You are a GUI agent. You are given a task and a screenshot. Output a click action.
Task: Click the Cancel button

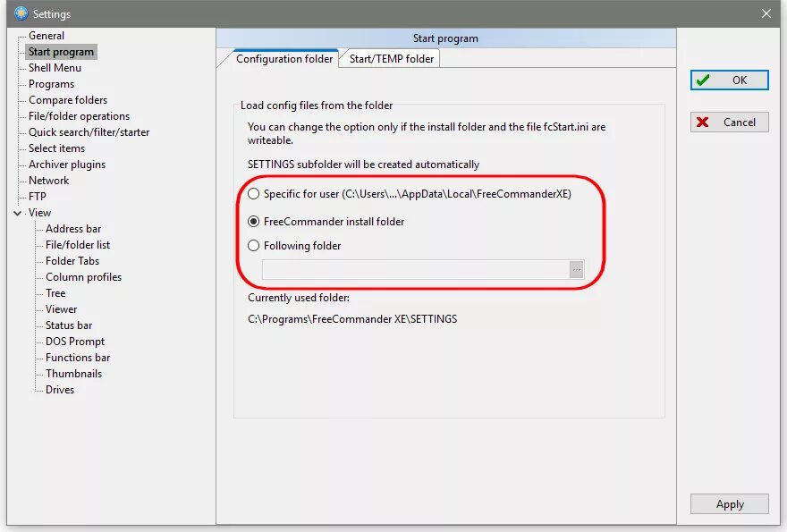[729, 122]
